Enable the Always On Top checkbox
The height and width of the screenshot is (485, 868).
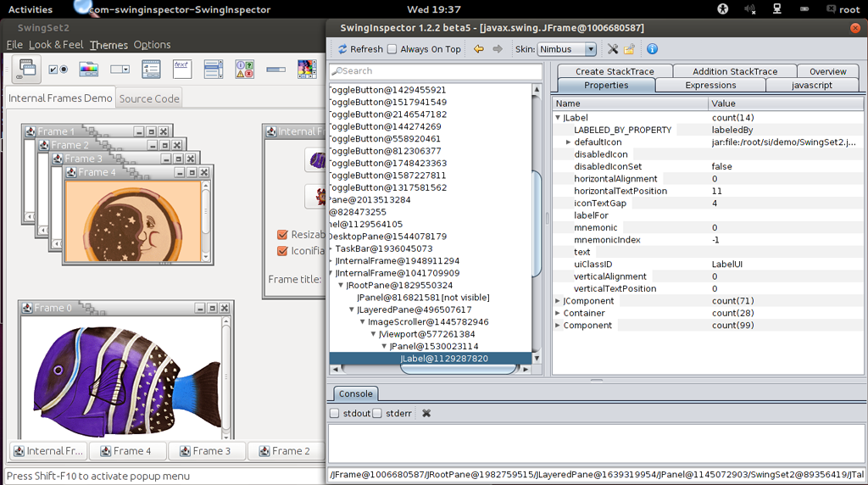pos(392,49)
